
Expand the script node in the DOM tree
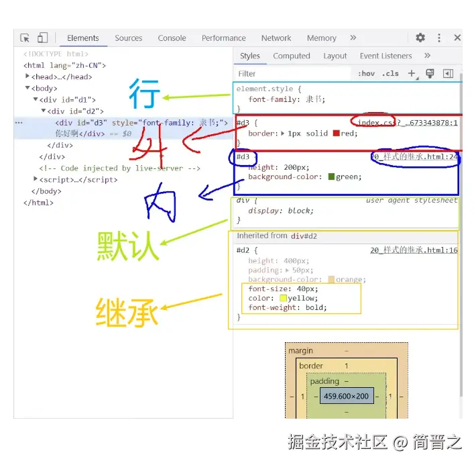36,178
